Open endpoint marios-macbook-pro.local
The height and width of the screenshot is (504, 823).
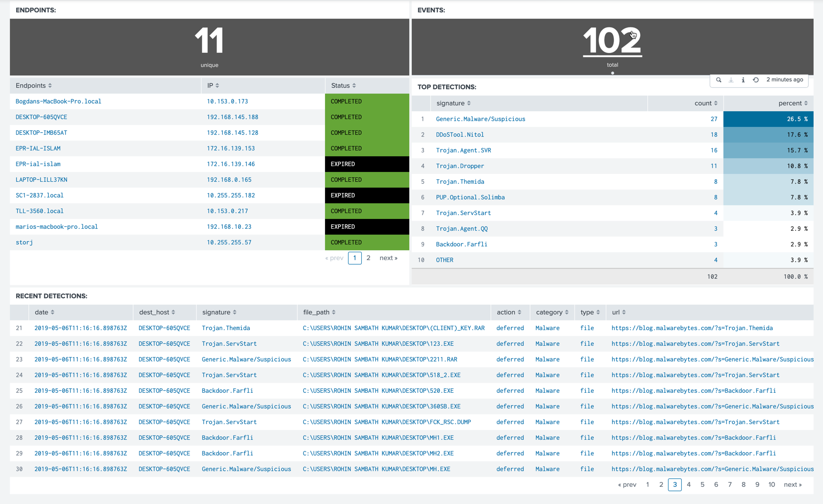click(57, 227)
